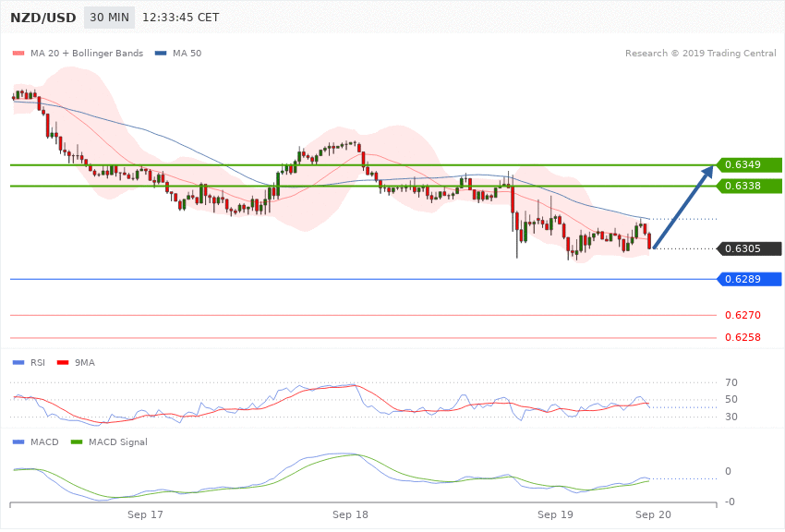Click the MA 20 + Bollinger Bands legend swatch
This screenshot has height=532, width=785.
[x=18, y=53]
